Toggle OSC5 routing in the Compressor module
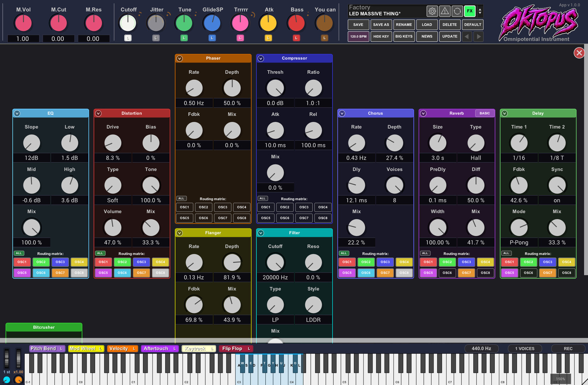The image size is (588, 385). pos(265,218)
